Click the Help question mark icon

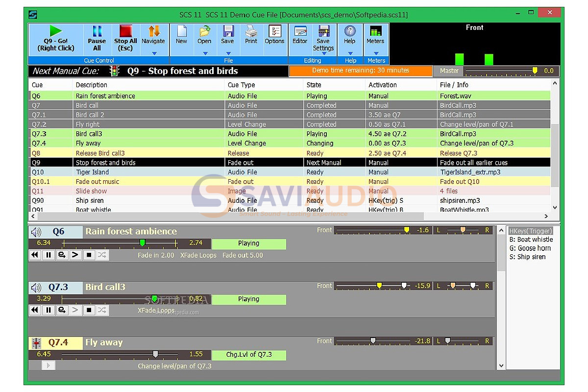click(350, 35)
